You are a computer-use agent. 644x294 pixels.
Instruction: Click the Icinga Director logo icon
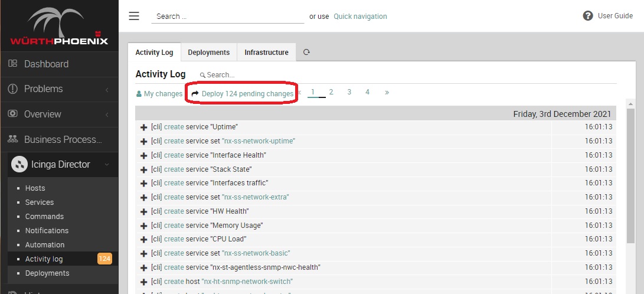(x=19, y=165)
